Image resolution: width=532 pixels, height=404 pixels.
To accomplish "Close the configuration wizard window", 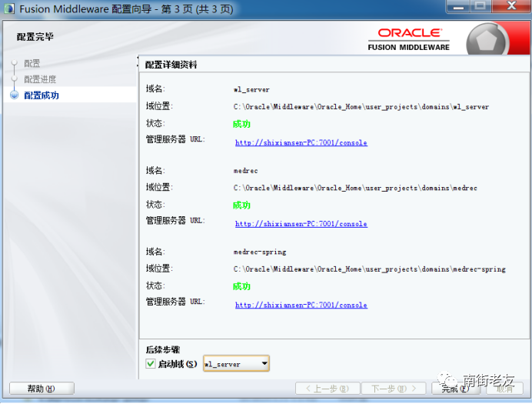I will [511, 6].
